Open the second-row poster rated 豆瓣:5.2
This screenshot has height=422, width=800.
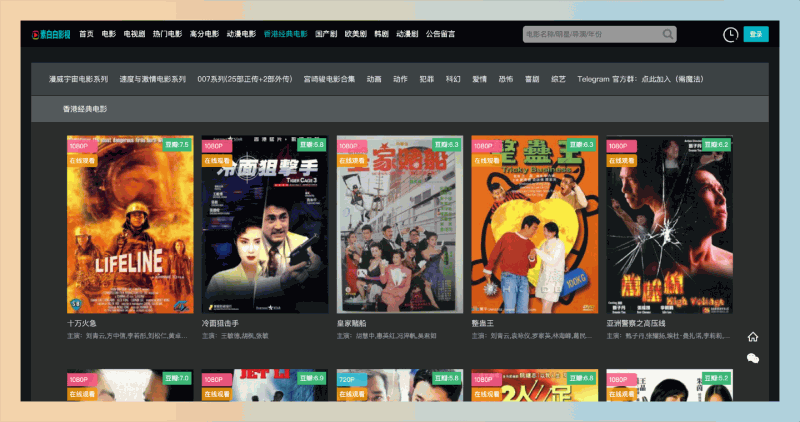[669, 385]
